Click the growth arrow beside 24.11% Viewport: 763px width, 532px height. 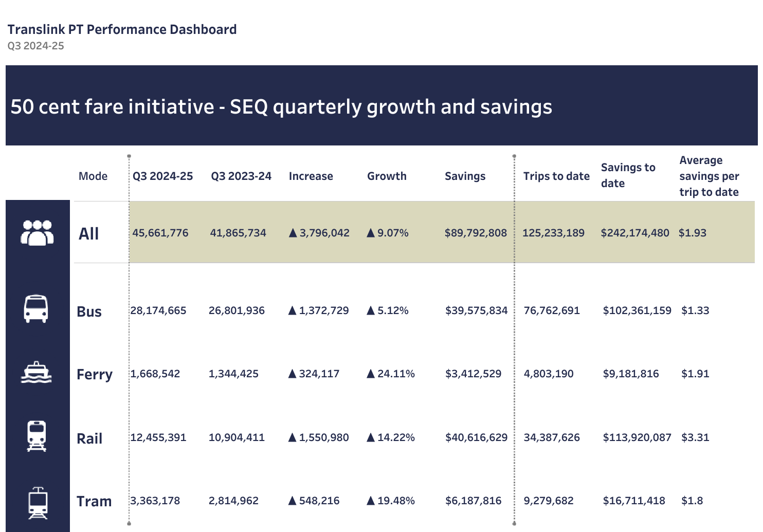coord(370,374)
